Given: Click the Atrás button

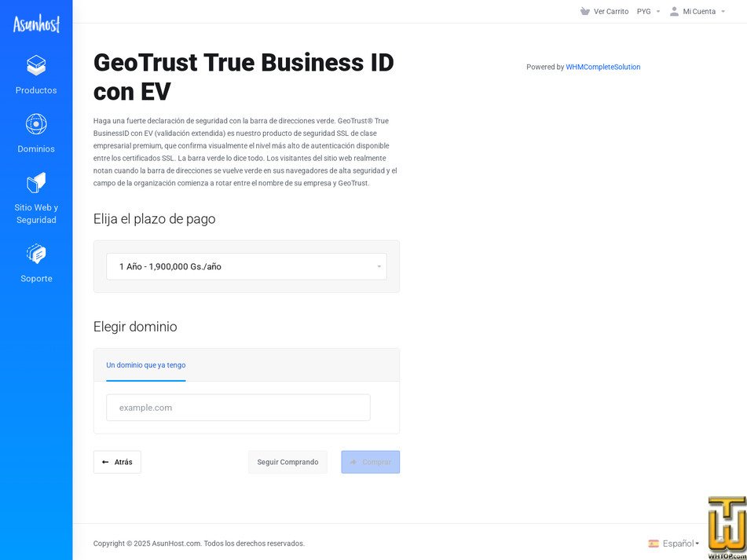Looking at the screenshot, I should (116, 462).
